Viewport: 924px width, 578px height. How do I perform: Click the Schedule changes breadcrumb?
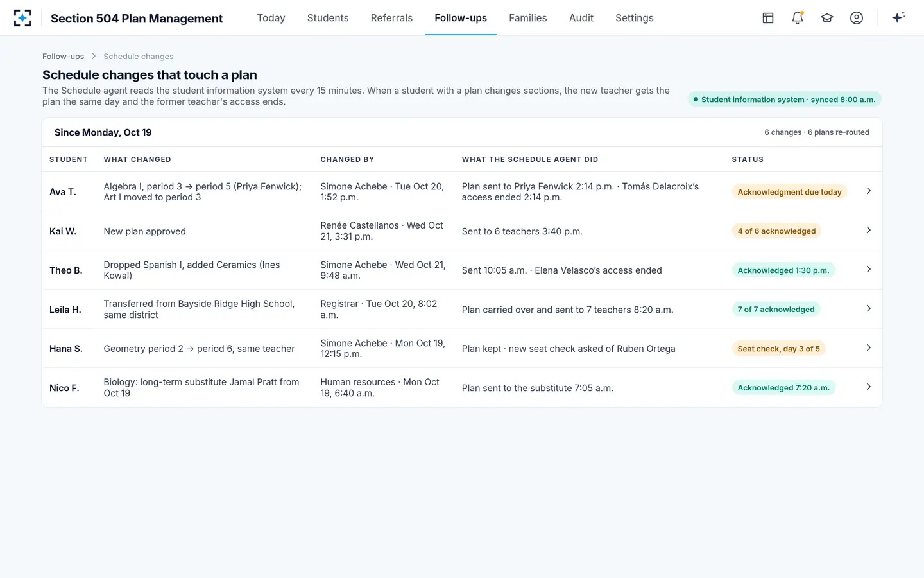(139, 57)
